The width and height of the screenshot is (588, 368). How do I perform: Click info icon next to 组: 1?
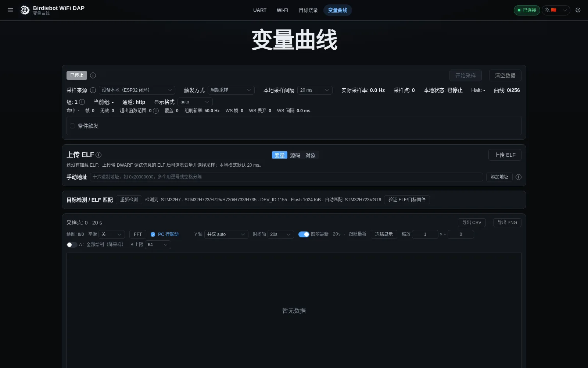82,102
